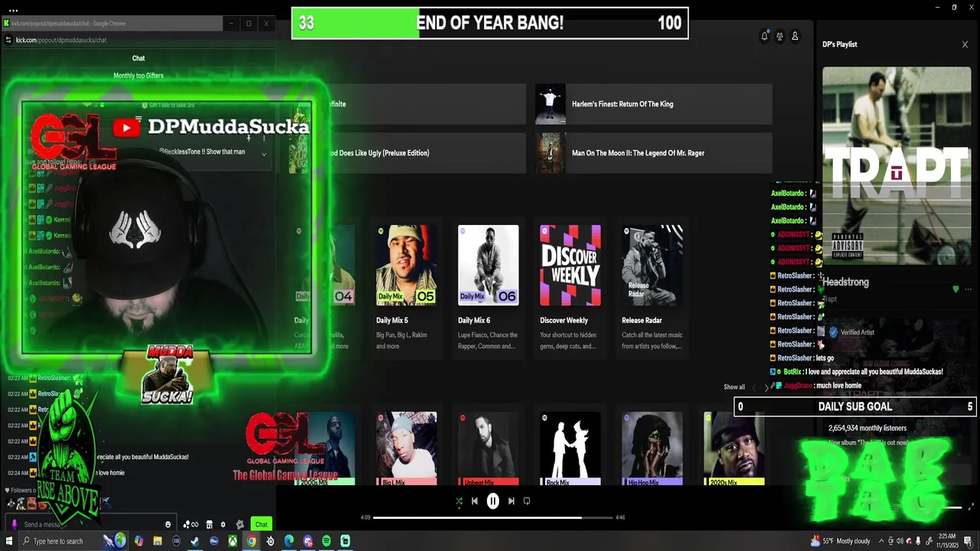
Task: Toggle Spotify repeat mode
Action: [527, 501]
